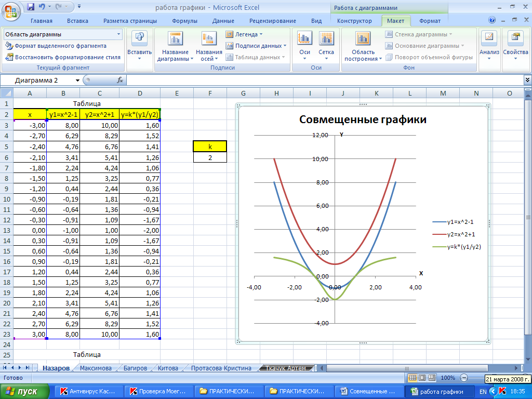Switch to Page Break Preview in status bar

[x=432, y=378]
